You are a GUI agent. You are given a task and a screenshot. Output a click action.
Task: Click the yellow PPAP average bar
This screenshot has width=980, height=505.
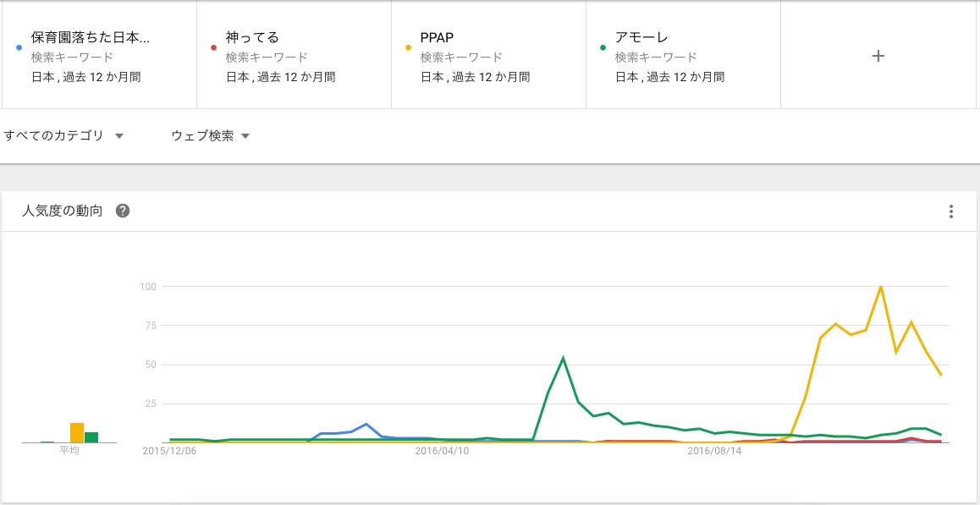click(76, 432)
